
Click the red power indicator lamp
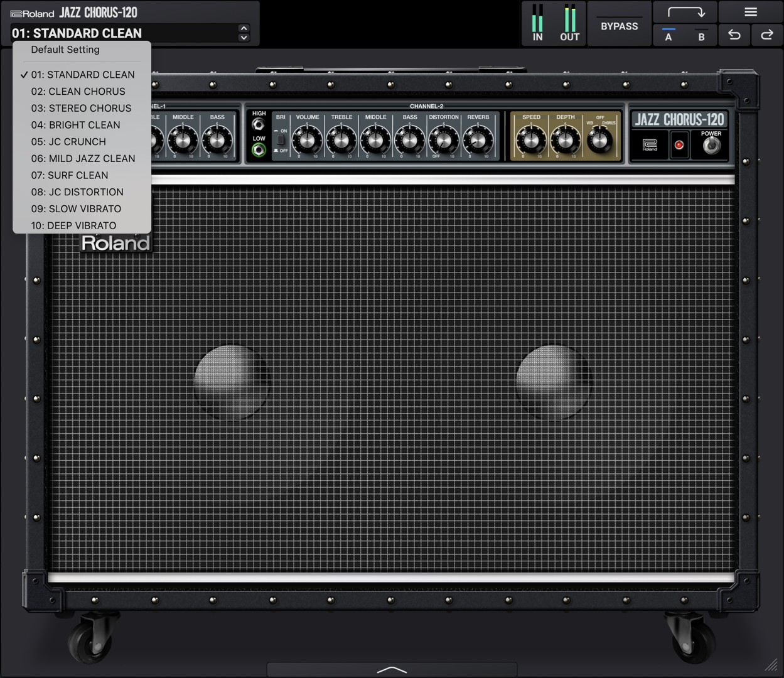coord(679,145)
